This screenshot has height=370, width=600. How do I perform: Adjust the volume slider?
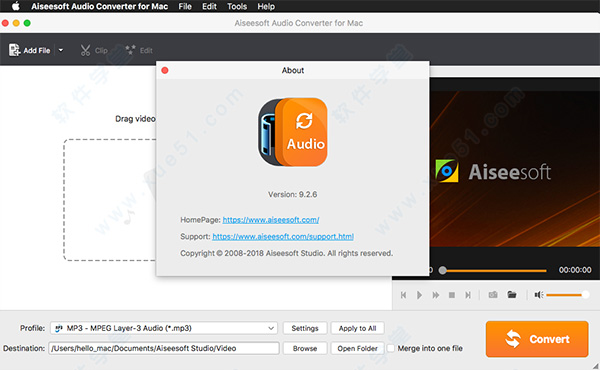[567, 295]
